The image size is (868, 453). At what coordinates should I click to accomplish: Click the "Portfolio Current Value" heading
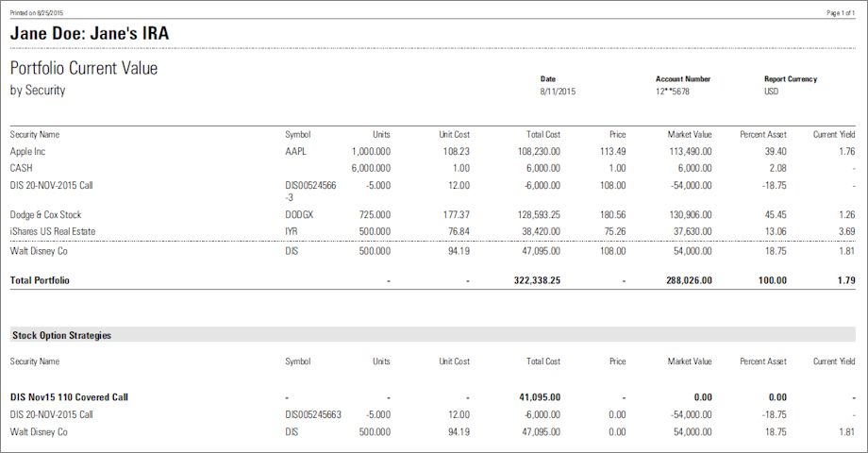84,69
